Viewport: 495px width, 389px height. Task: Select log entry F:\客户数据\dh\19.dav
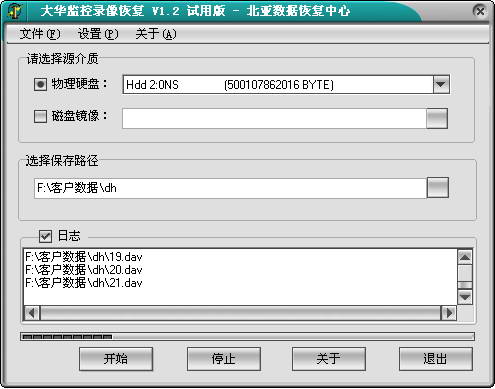coord(84,257)
